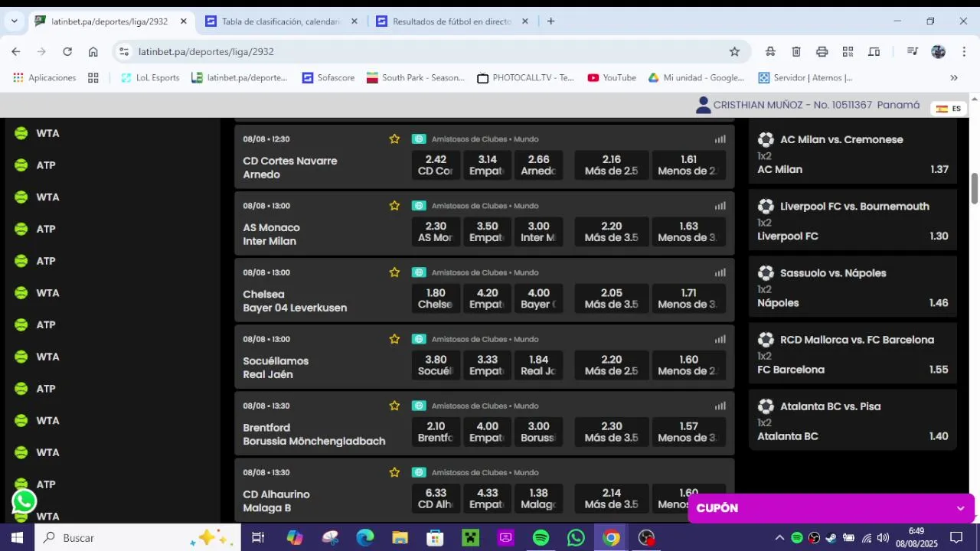Click the football league icon in AS Monaco row
Viewport: 980px width, 551px height.
point(419,206)
